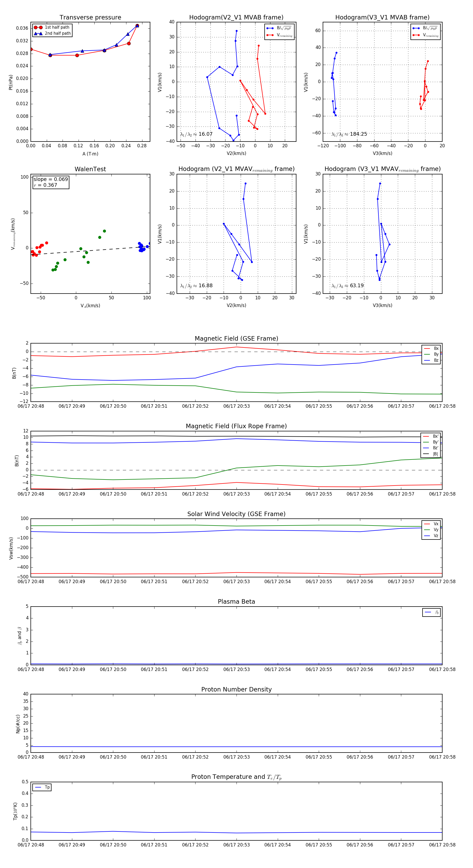Click the "Pt(nPa)" y-axis label
This screenshot has width=473, height=868.
(x=11, y=82)
